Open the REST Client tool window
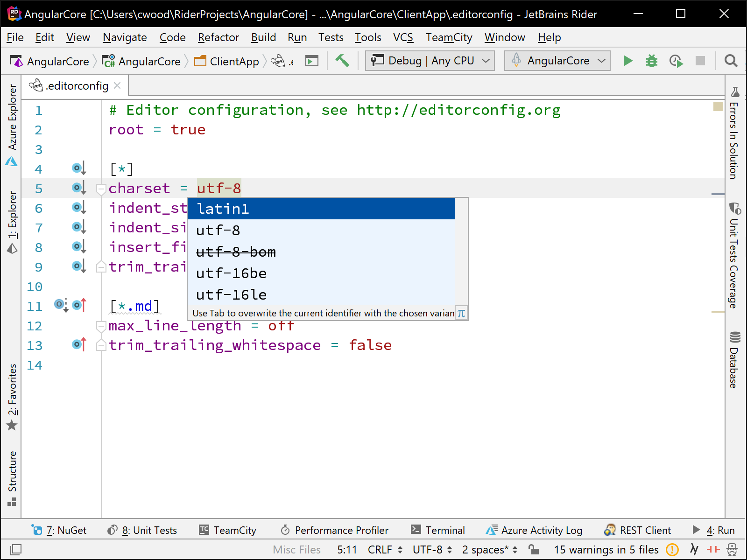Viewport: 747px width, 560px height. (637, 530)
